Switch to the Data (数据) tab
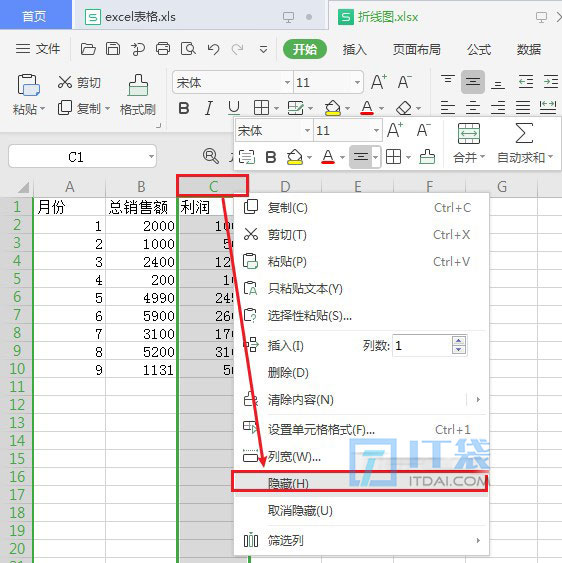The width and height of the screenshot is (562, 563). click(x=529, y=49)
